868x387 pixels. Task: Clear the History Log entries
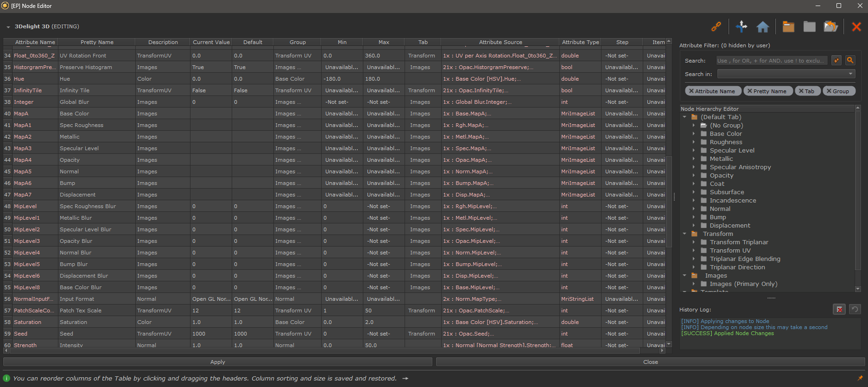pos(839,309)
